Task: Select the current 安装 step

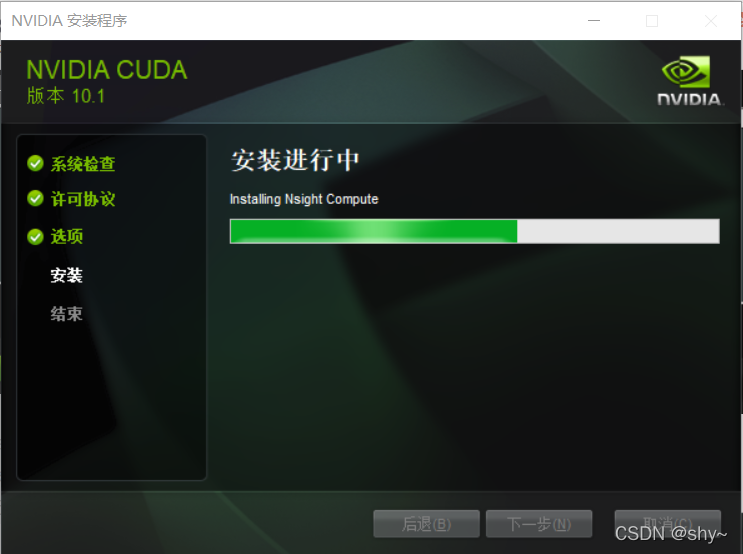Action: point(67,275)
